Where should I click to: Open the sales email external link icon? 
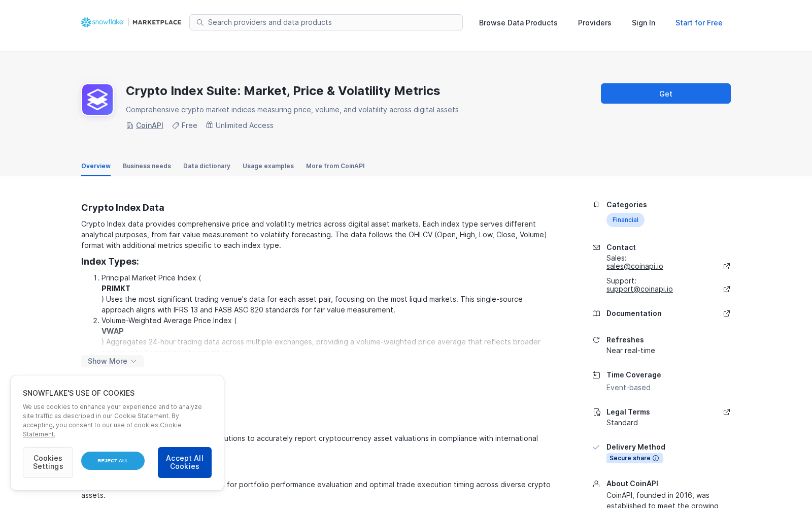pyautogui.click(x=727, y=266)
